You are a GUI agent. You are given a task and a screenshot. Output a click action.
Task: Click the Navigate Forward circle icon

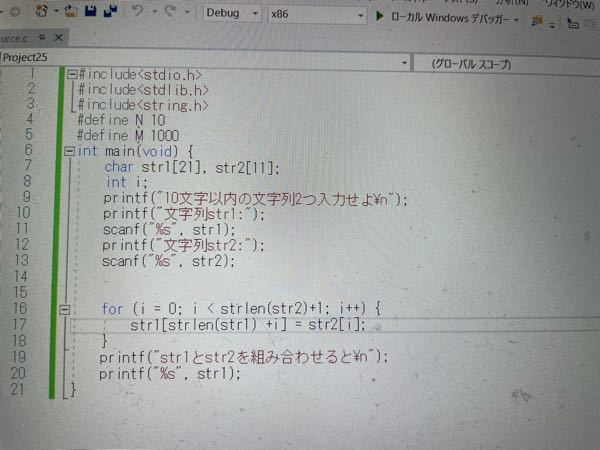click(15, 12)
